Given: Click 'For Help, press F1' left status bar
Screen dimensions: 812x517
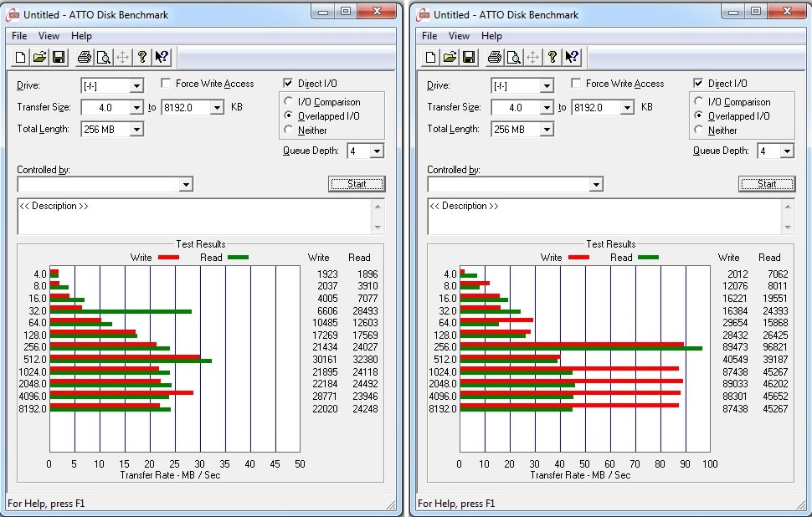Looking at the screenshot, I should click(x=46, y=503).
